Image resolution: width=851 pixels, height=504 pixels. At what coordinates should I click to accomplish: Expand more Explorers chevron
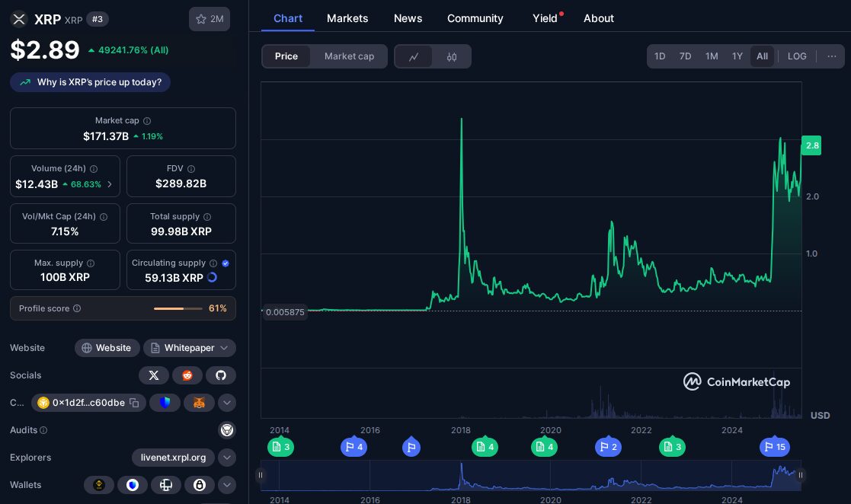(227, 458)
